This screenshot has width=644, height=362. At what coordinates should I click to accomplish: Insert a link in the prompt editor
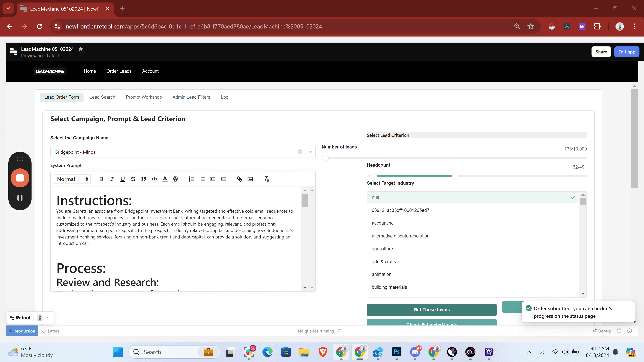[x=239, y=179]
